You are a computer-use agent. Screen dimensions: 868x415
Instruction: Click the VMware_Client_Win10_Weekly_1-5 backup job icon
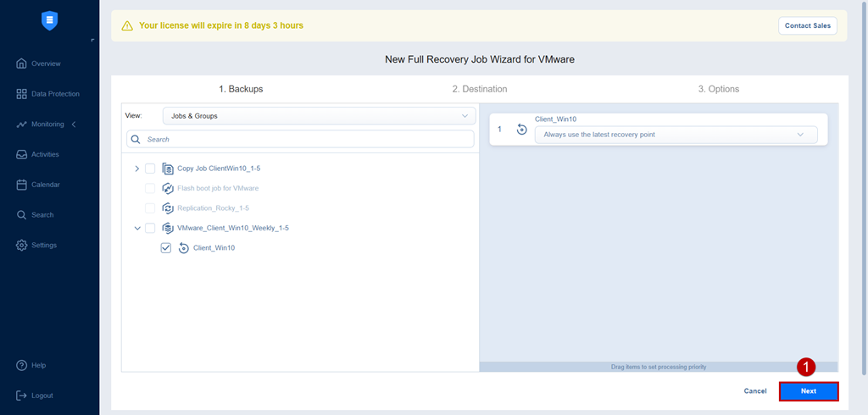click(168, 228)
